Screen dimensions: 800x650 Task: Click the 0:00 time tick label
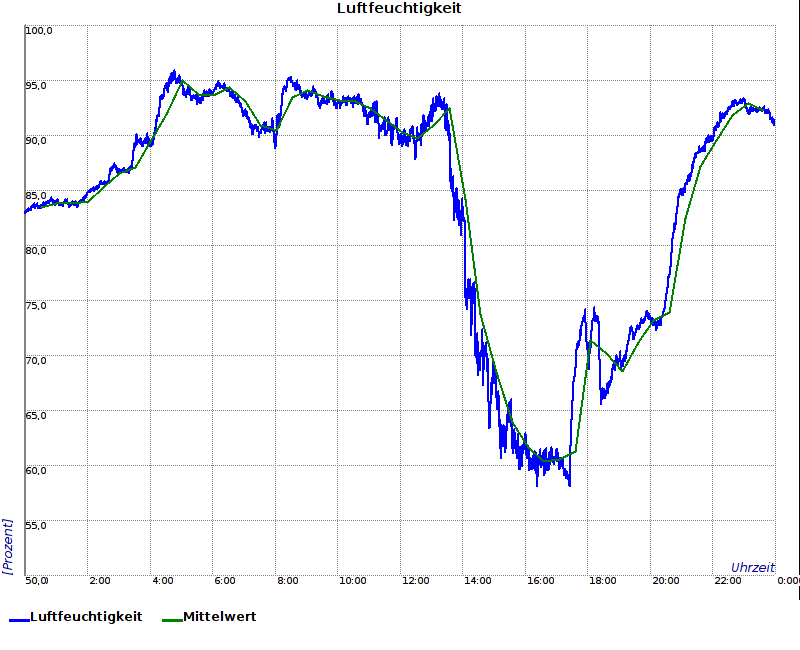789,581
